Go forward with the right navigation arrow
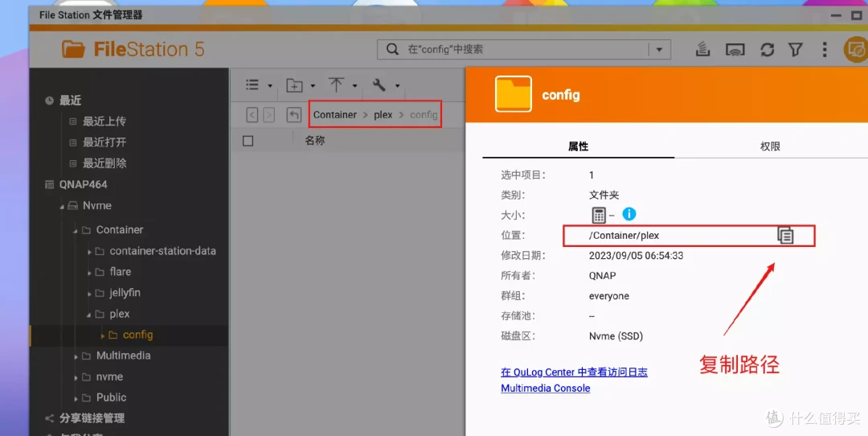This screenshot has height=436, width=868. (269, 115)
